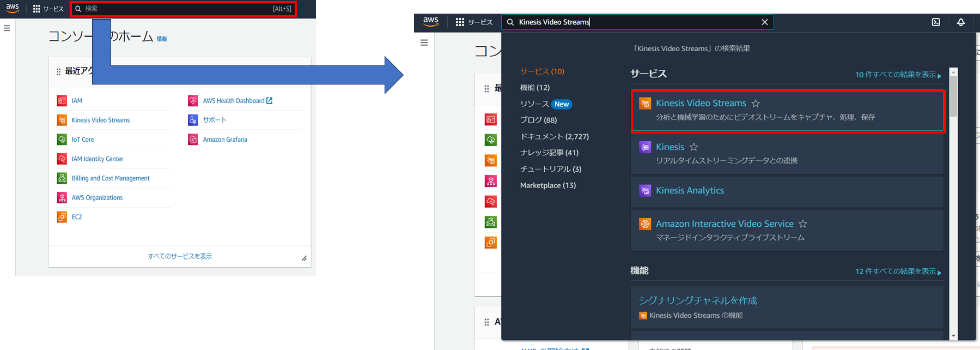Select the 機能 (12) category filter

click(535, 88)
